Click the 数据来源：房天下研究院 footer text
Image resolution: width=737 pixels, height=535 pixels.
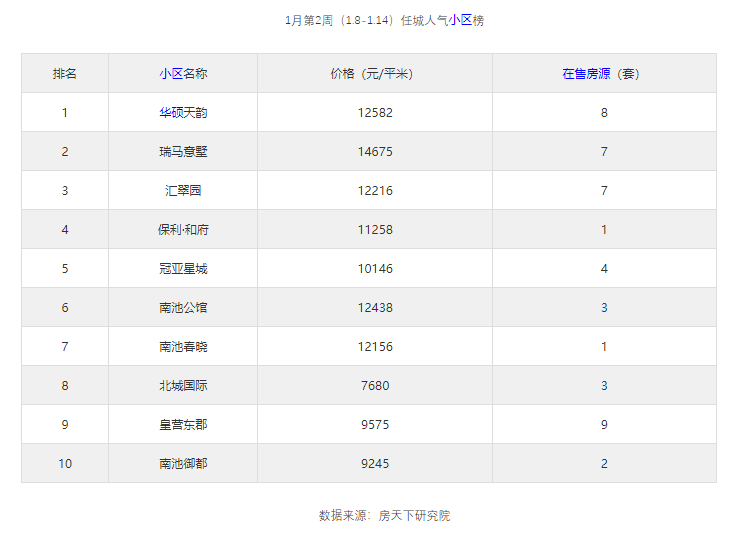[384, 515]
